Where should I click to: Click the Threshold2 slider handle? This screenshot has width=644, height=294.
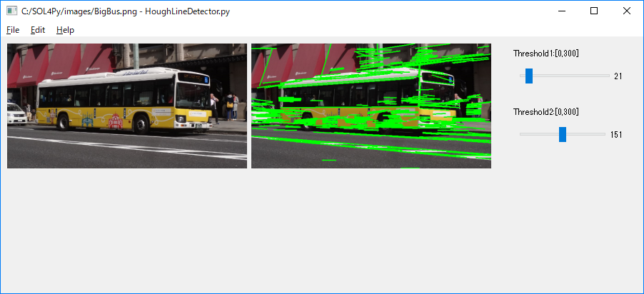563,134
